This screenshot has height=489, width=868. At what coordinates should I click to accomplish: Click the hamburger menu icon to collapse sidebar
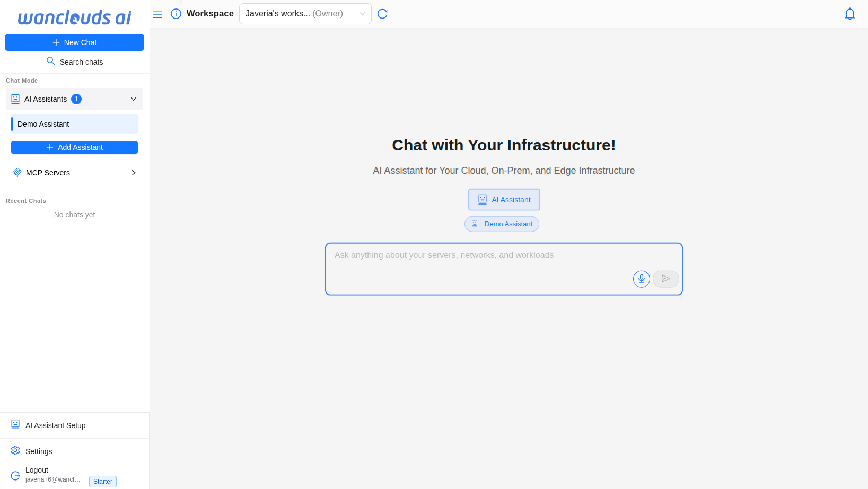click(x=157, y=14)
